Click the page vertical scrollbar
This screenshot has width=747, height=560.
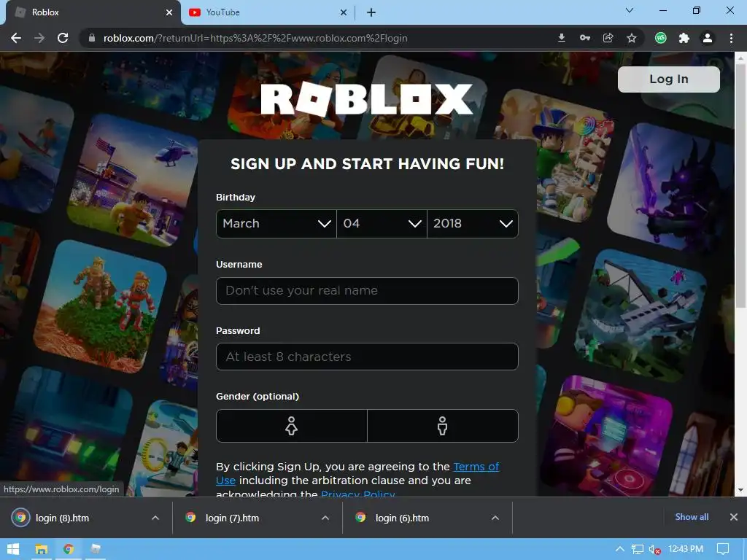(x=740, y=186)
